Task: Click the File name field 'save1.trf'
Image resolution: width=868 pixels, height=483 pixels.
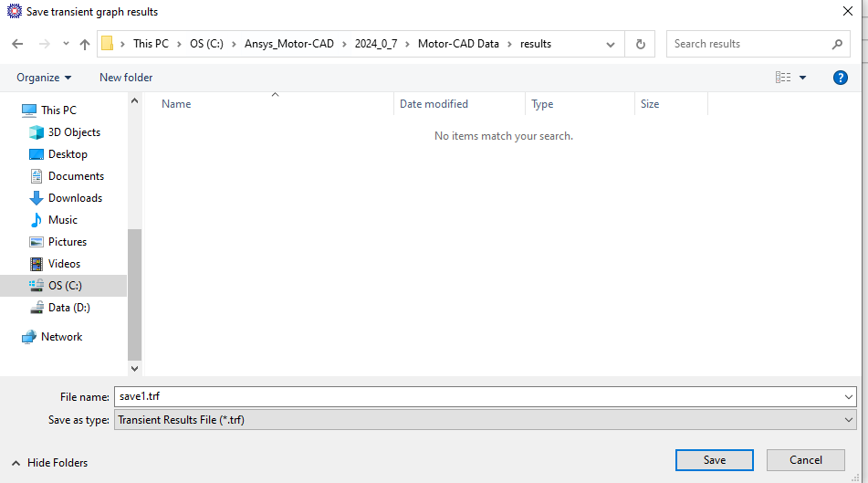Action: (x=478, y=396)
